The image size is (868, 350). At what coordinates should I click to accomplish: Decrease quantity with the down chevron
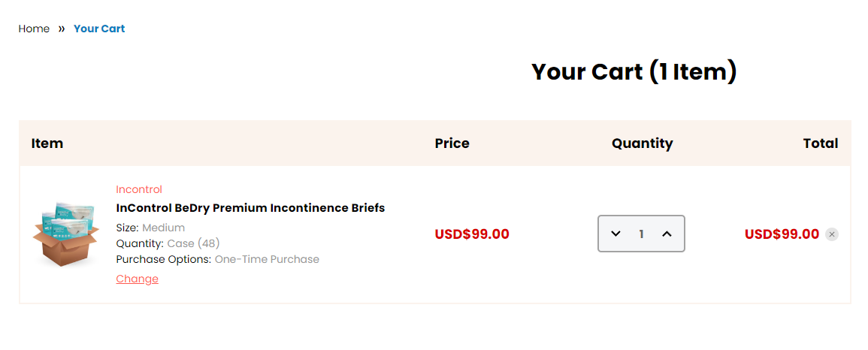(615, 234)
